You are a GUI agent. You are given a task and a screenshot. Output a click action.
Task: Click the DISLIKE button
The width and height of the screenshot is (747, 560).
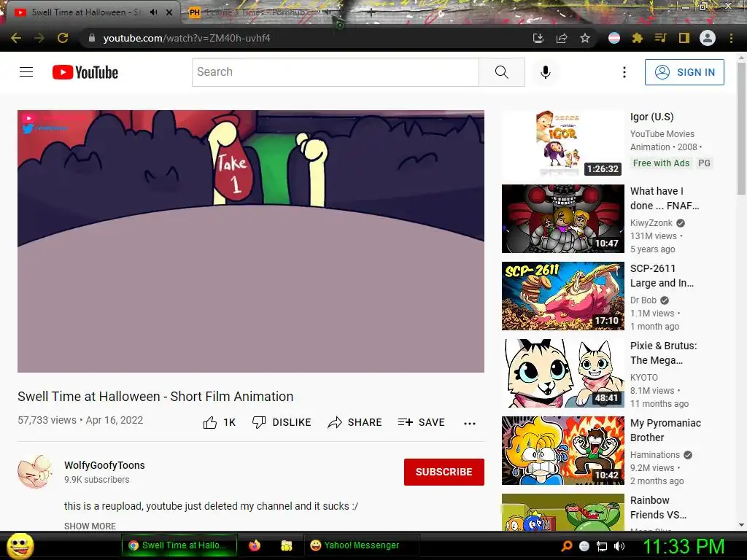pos(282,422)
